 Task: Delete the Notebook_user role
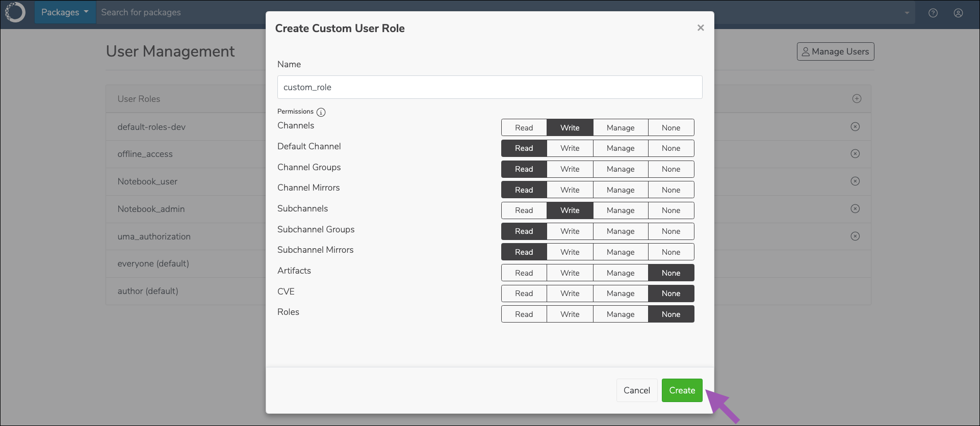855,181
